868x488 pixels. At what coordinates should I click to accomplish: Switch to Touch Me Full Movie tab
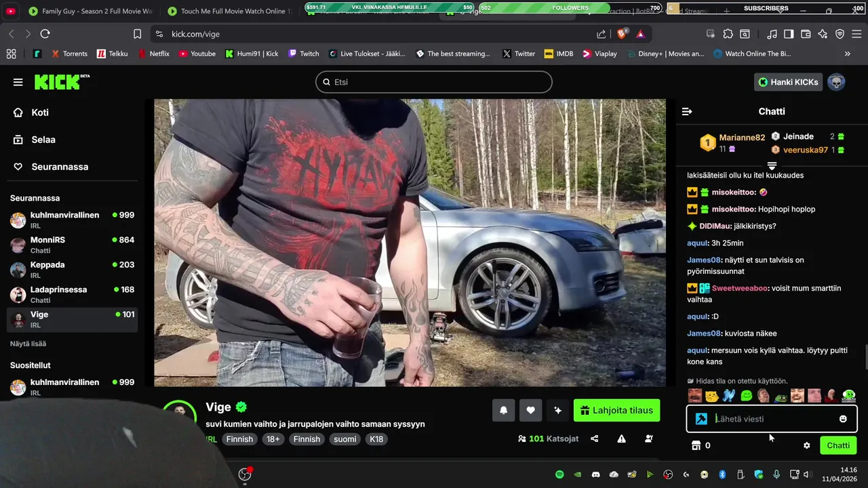[229, 11]
